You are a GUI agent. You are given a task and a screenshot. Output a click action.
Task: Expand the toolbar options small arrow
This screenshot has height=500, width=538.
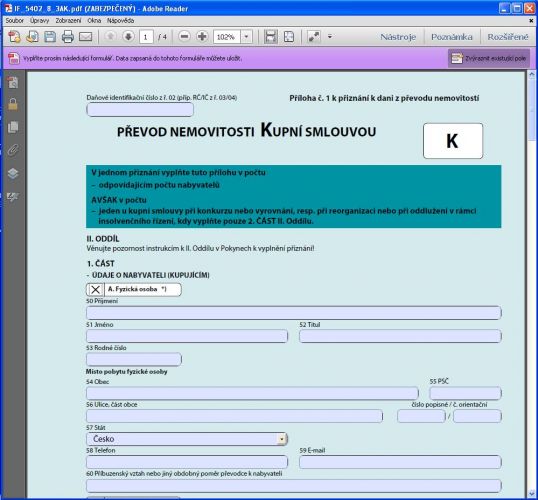coord(330,36)
